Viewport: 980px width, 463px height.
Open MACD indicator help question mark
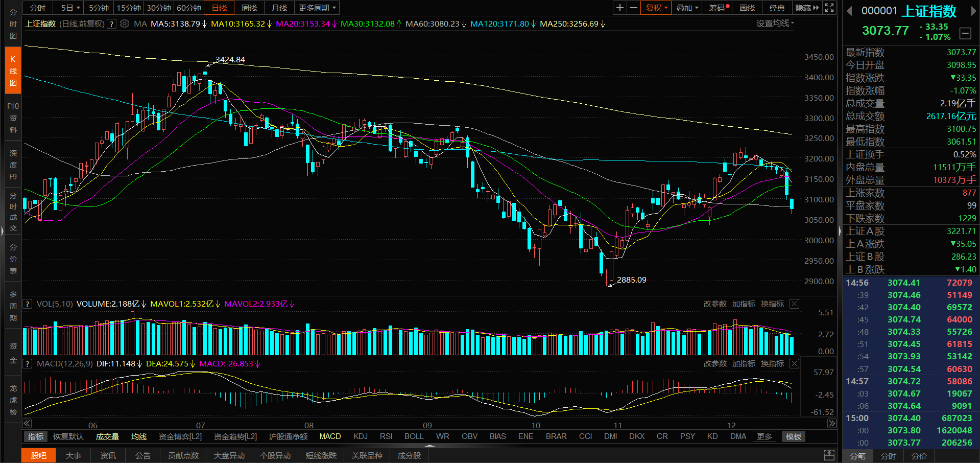pos(28,364)
